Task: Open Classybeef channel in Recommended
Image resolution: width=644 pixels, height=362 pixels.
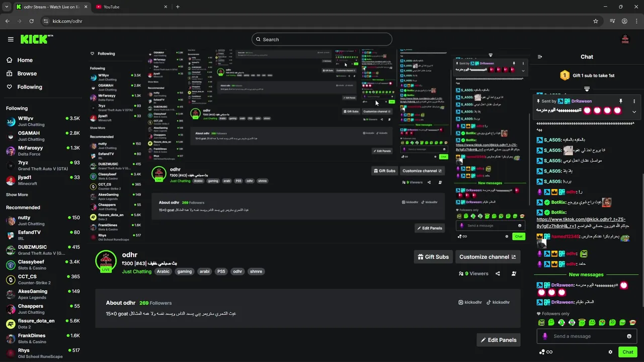Action: click(x=43, y=264)
